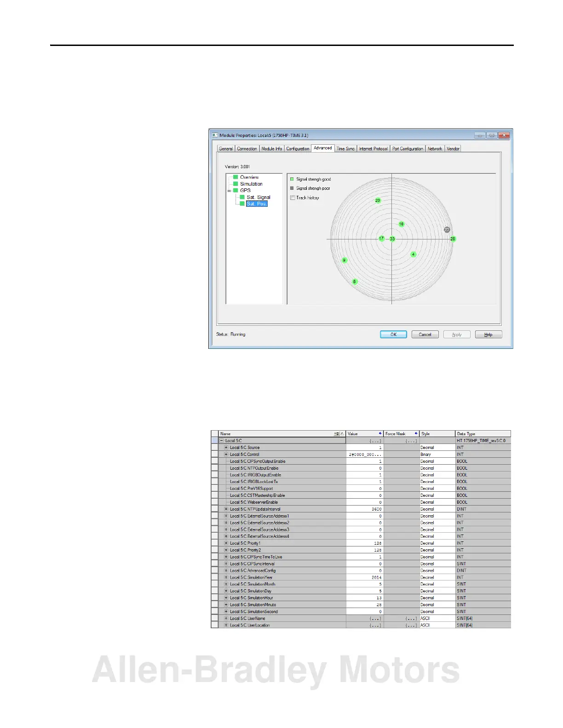Select the Local:5:C.NTPOutputEnable tag name
Viewport: 563px width, 728px height.
(254, 468)
